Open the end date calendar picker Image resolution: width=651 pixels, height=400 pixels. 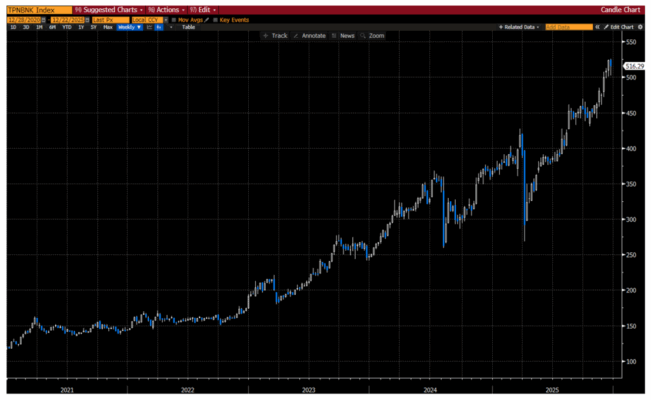pyautogui.click(x=86, y=19)
